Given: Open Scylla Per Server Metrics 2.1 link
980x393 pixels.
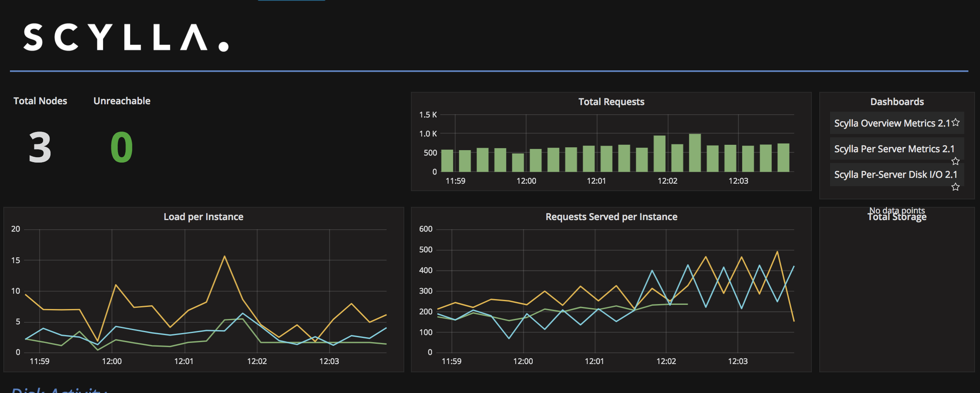Looking at the screenshot, I should coord(894,149).
